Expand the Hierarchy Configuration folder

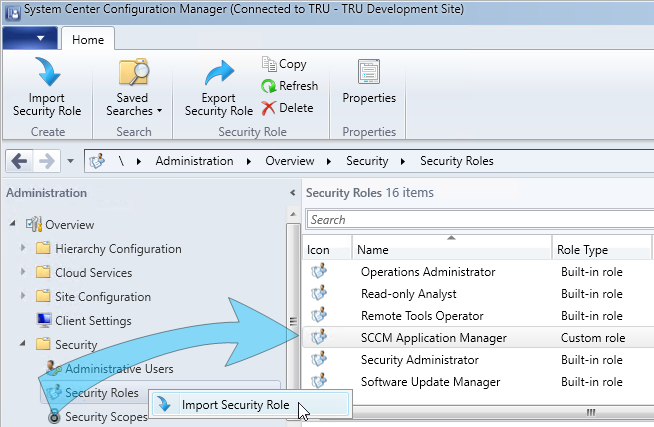[x=23, y=248]
